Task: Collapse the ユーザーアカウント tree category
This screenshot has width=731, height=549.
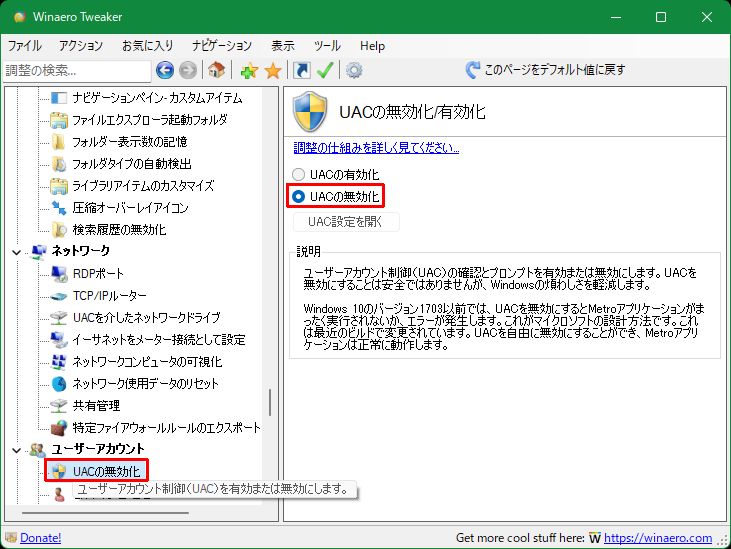Action: [16, 450]
